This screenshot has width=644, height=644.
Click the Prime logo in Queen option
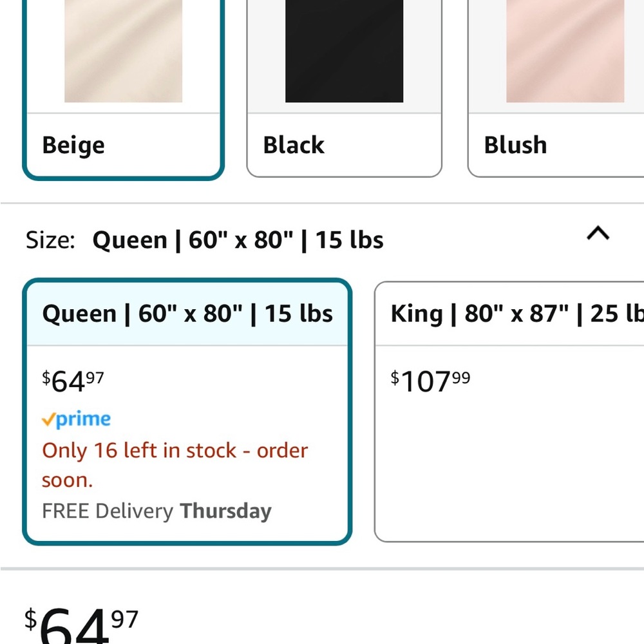76,419
